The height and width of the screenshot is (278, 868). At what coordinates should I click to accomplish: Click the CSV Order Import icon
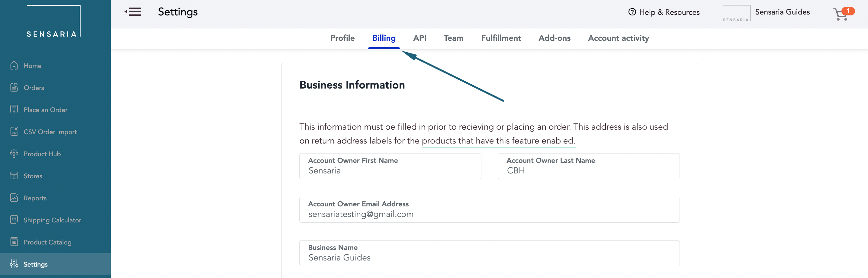click(x=14, y=131)
